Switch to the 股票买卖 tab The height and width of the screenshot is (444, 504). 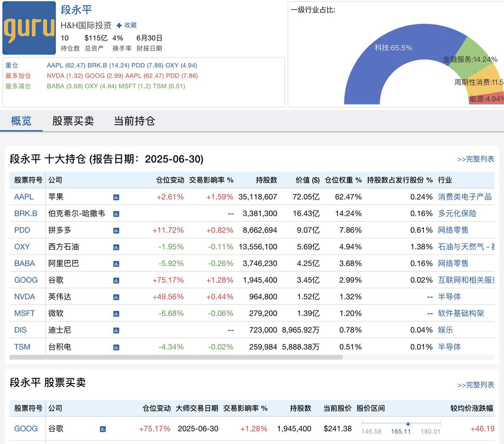tap(73, 121)
